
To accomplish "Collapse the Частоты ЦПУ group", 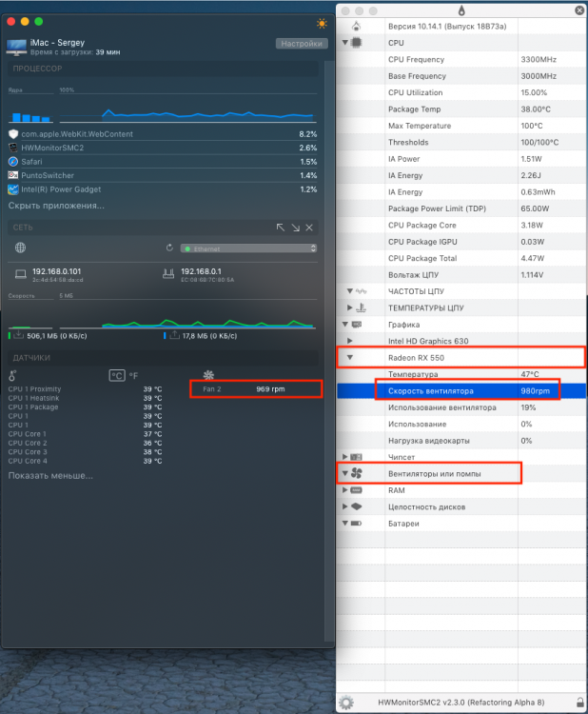I will tap(349, 291).
